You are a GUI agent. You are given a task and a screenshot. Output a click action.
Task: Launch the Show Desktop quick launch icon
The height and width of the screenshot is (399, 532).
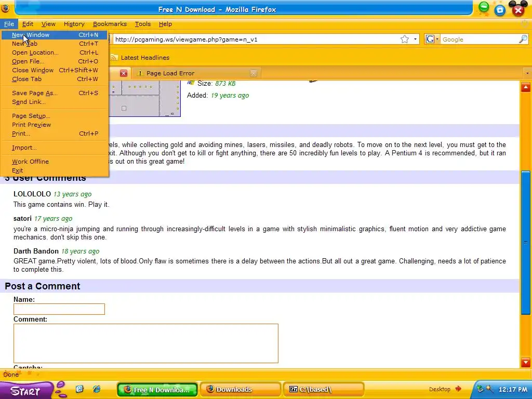point(79,389)
